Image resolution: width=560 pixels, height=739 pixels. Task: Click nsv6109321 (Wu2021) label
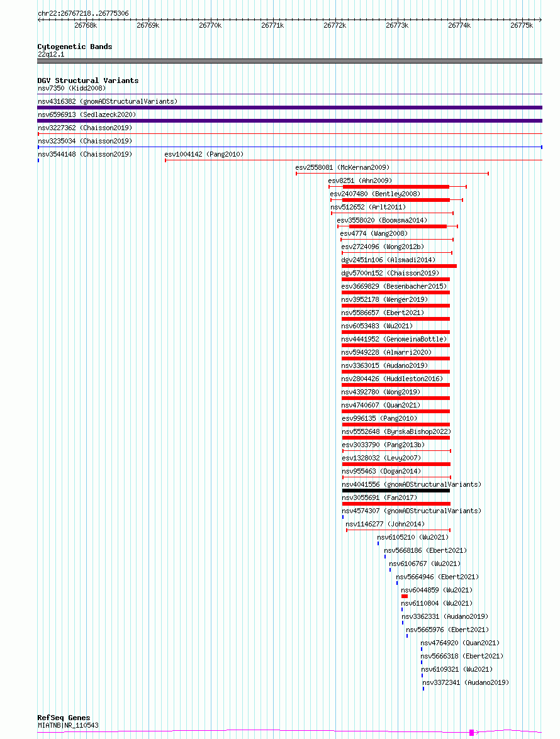point(457,669)
